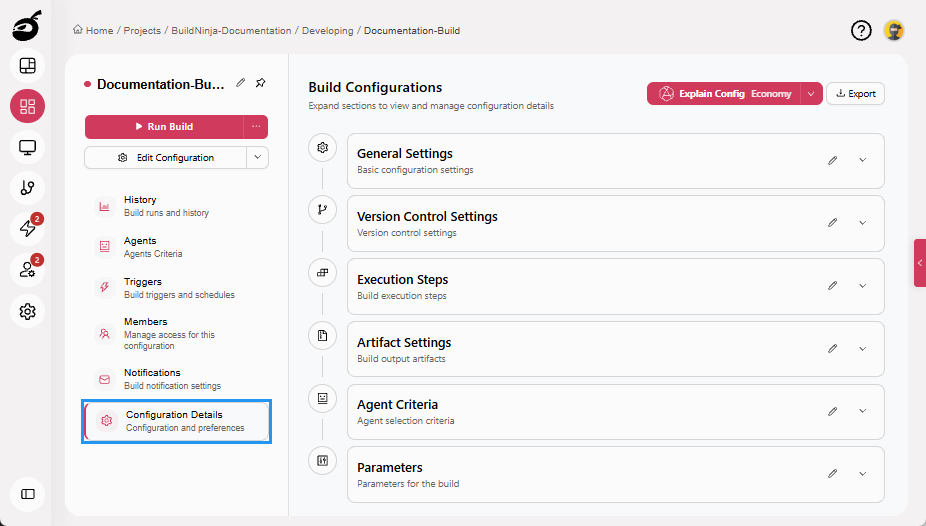Open the user avatar profile menu
The width and height of the screenshot is (926, 526).
894,30
